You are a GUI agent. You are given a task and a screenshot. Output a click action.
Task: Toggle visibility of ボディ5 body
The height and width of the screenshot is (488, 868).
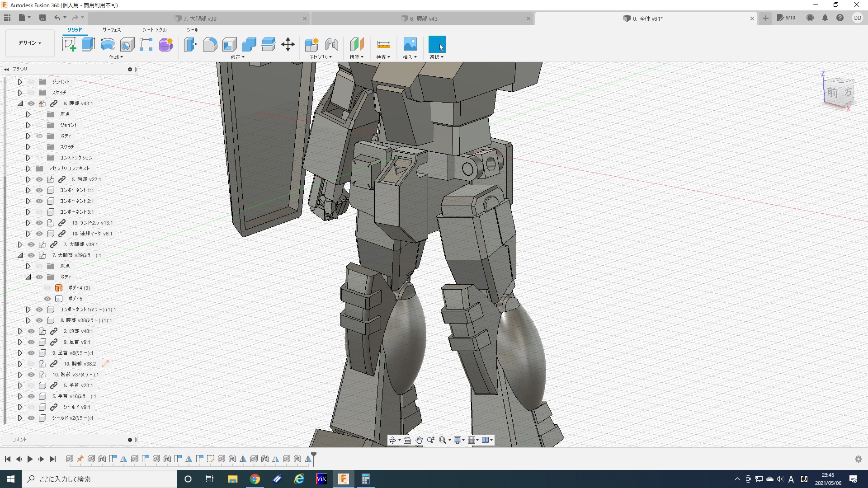point(47,299)
